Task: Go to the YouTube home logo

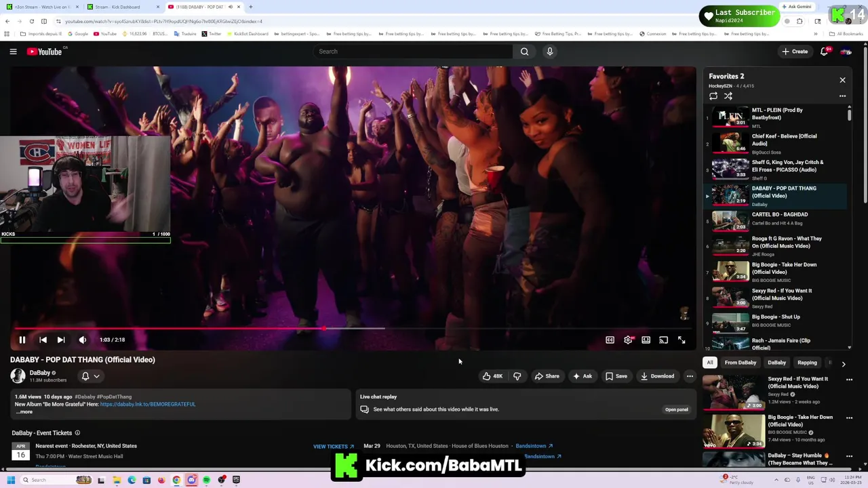Action: point(45,52)
